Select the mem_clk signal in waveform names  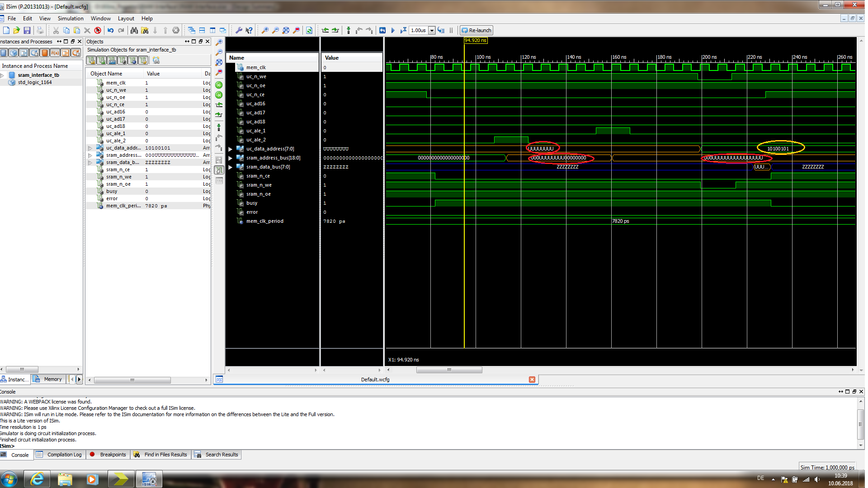coord(256,67)
